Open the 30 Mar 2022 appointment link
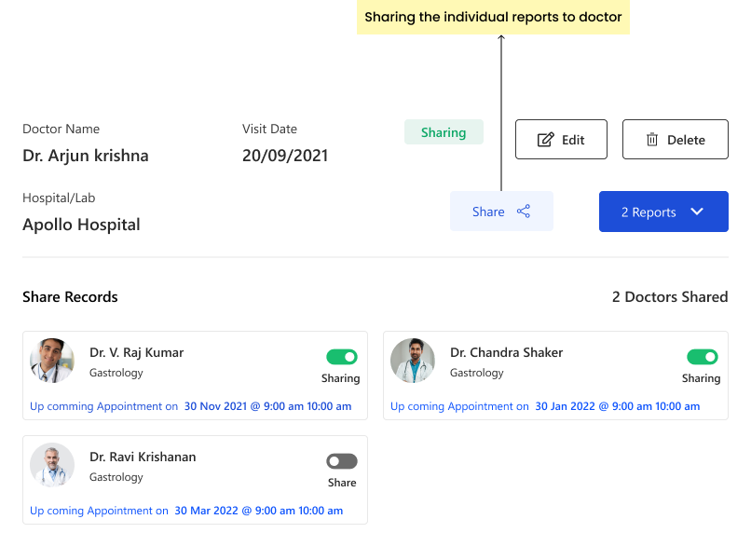The width and height of the screenshot is (751, 560). pos(259,511)
